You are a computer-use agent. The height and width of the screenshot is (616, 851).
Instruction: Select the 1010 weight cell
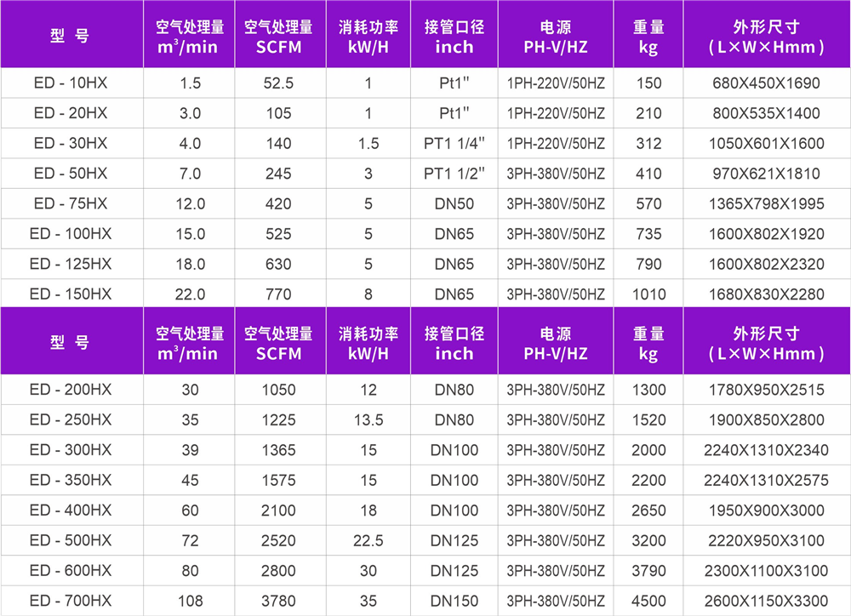click(x=648, y=294)
